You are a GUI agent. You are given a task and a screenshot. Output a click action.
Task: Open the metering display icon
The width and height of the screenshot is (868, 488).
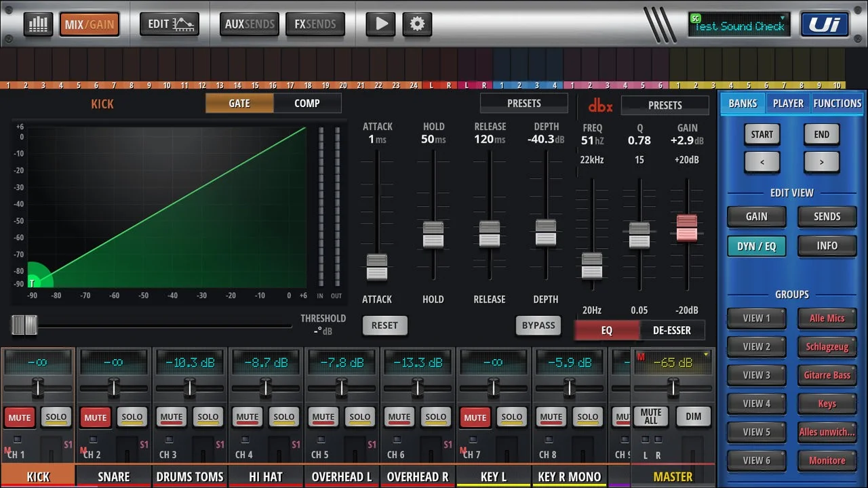[x=38, y=24]
